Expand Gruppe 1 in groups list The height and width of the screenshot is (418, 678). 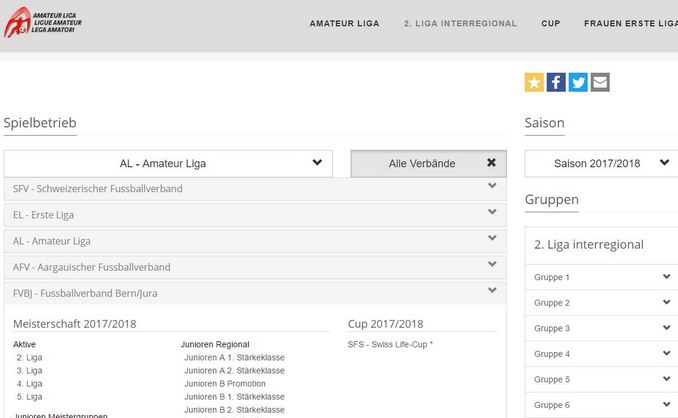(x=600, y=277)
